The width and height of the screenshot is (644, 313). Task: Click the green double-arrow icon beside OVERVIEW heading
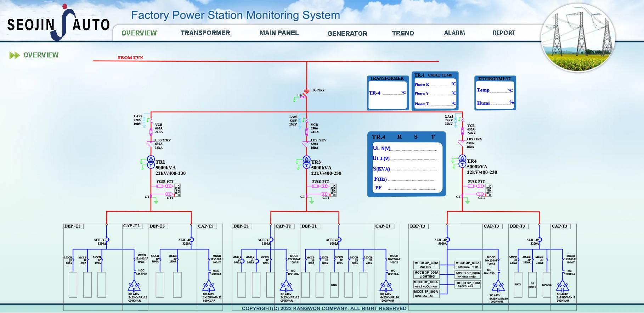pyautogui.click(x=15, y=55)
